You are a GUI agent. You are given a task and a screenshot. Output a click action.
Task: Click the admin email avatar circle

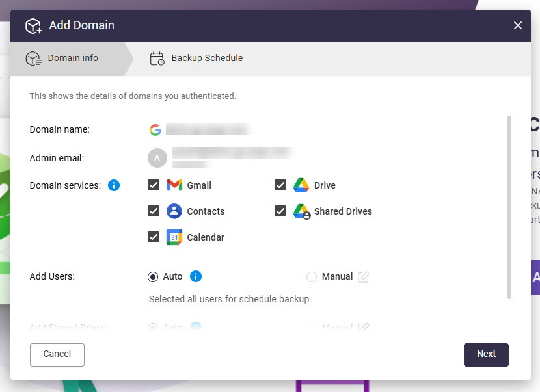pos(157,158)
